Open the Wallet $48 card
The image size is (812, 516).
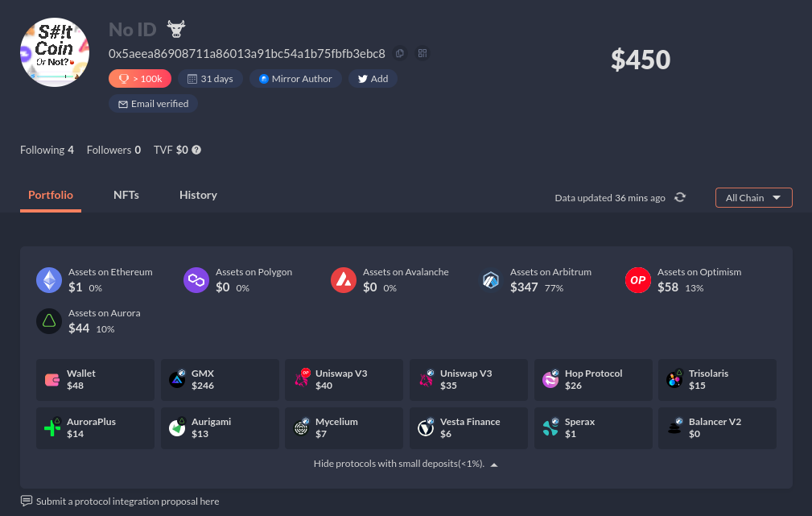95,380
